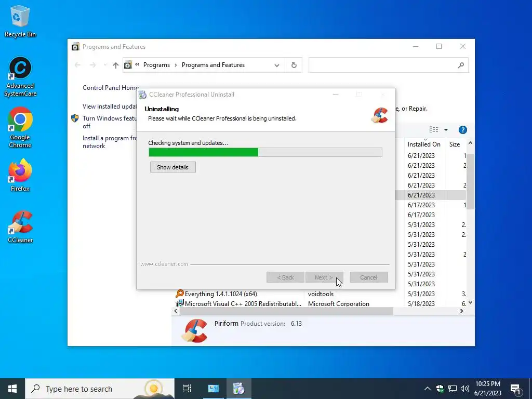The width and height of the screenshot is (532, 399).
Task: Open the clock and date flyout
Action: pyautogui.click(x=487, y=389)
